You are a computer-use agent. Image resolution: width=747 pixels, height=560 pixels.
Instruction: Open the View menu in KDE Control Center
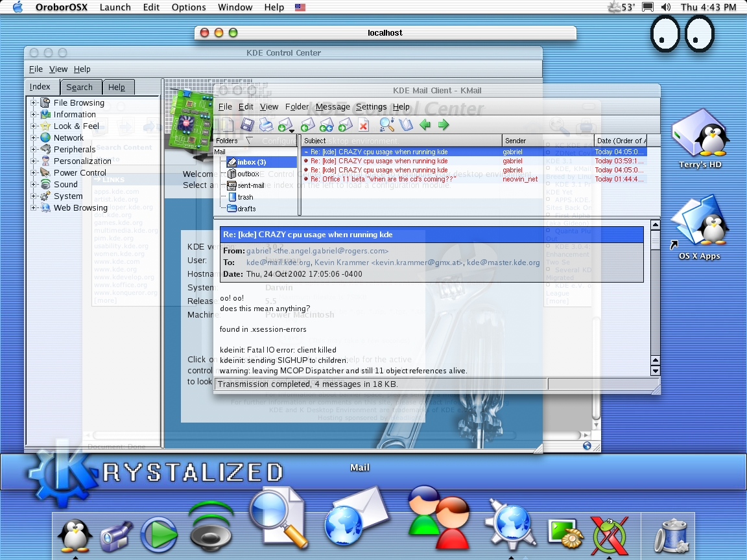click(58, 69)
